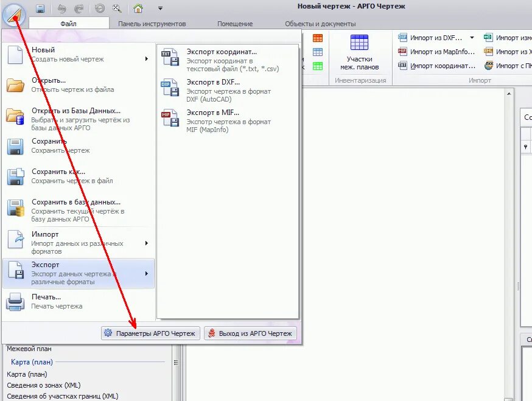Click the Redo arrow in quick toolbar
The width and height of the screenshot is (532, 401).
(79, 9)
